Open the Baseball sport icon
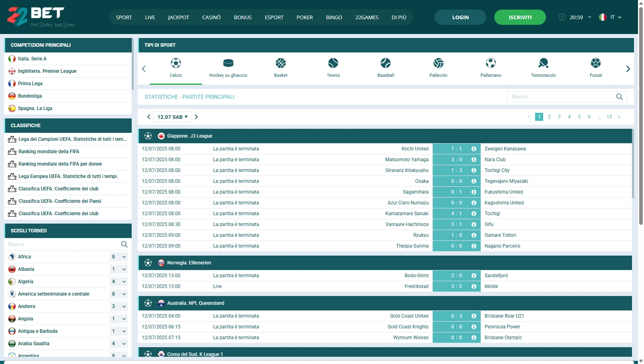644x364 pixels. click(x=385, y=63)
